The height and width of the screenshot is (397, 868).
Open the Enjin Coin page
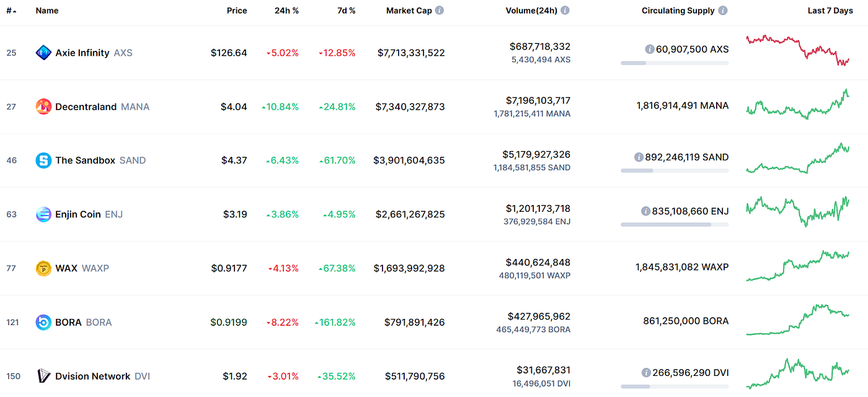78,214
